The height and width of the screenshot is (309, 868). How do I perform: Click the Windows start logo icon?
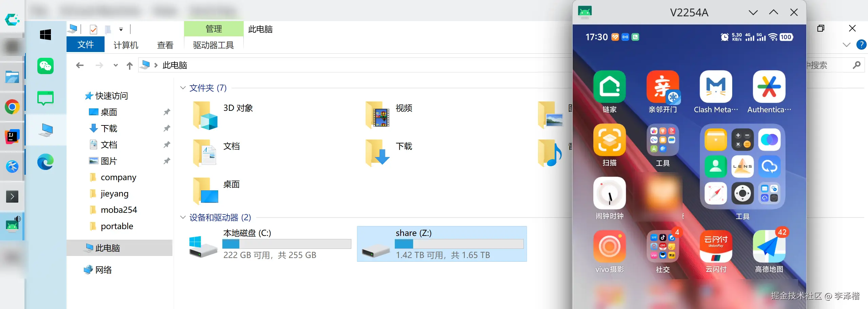click(45, 35)
